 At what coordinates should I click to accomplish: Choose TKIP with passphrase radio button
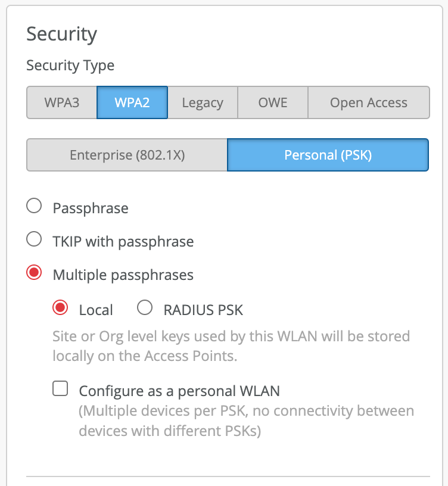[x=35, y=239]
